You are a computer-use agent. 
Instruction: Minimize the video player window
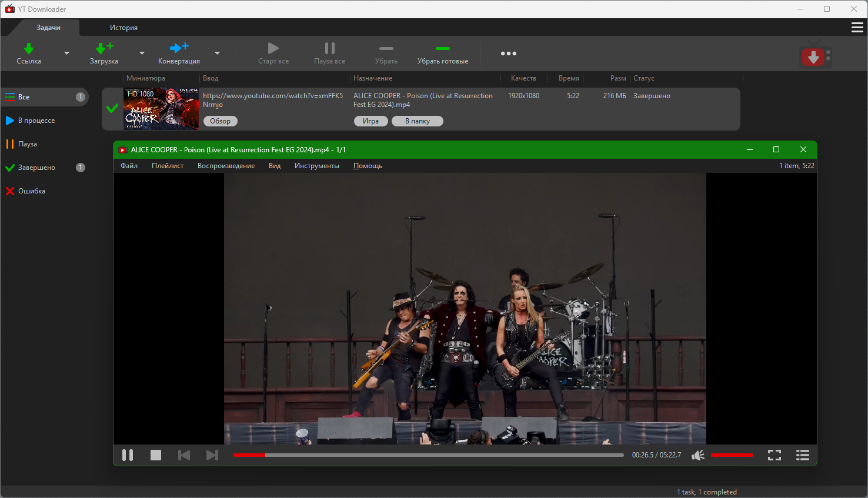[750, 149]
